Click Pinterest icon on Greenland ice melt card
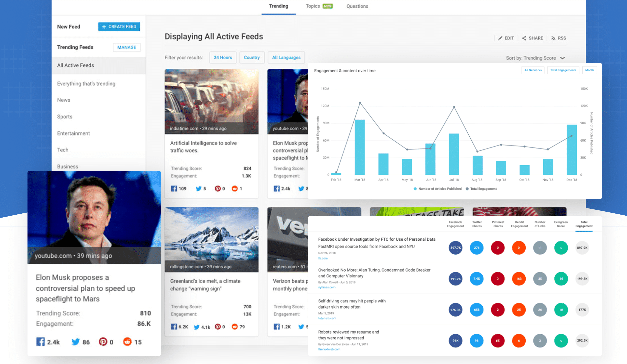Viewport: 627px width, 364px height. tap(218, 326)
